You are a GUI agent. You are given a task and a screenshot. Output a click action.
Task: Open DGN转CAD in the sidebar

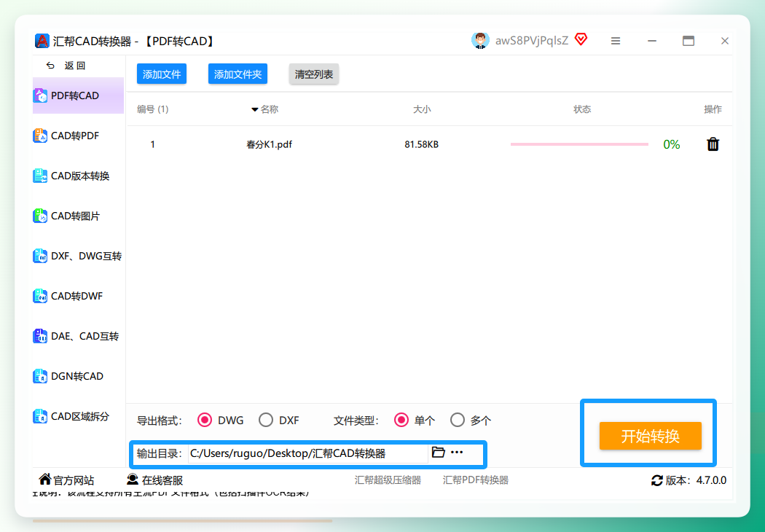click(78, 376)
